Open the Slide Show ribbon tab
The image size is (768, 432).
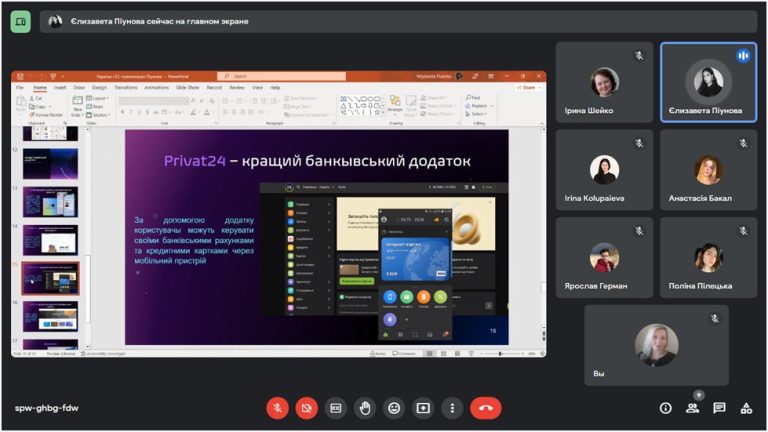(x=188, y=88)
